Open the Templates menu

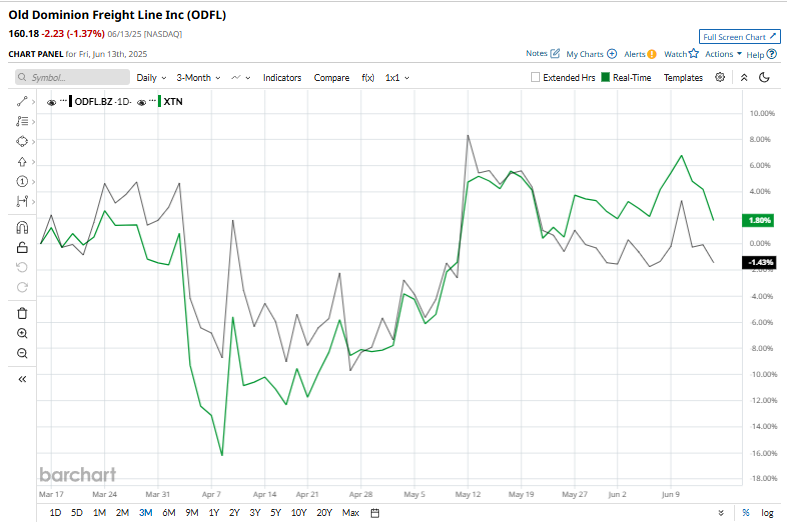pyautogui.click(x=683, y=78)
